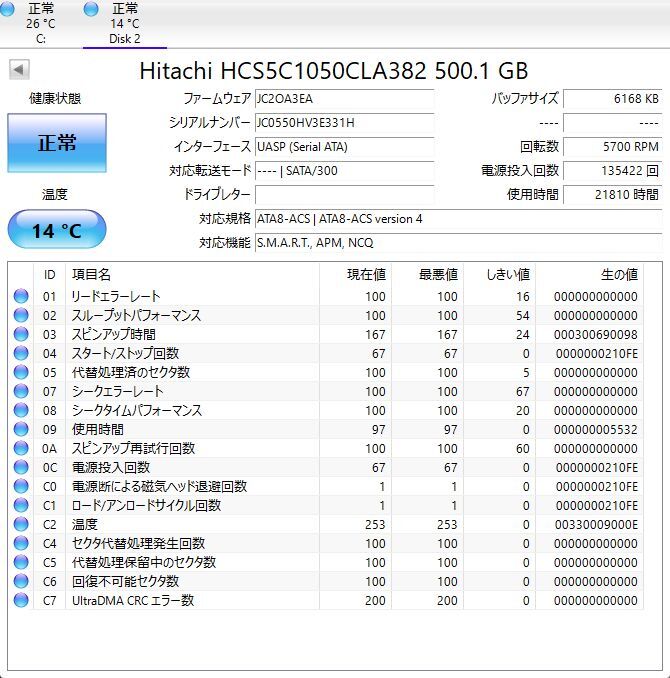The height and width of the screenshot is (678, 670).
Task: Select the シークタイムパフォーマンス attribute row
Action: (325, 410)
